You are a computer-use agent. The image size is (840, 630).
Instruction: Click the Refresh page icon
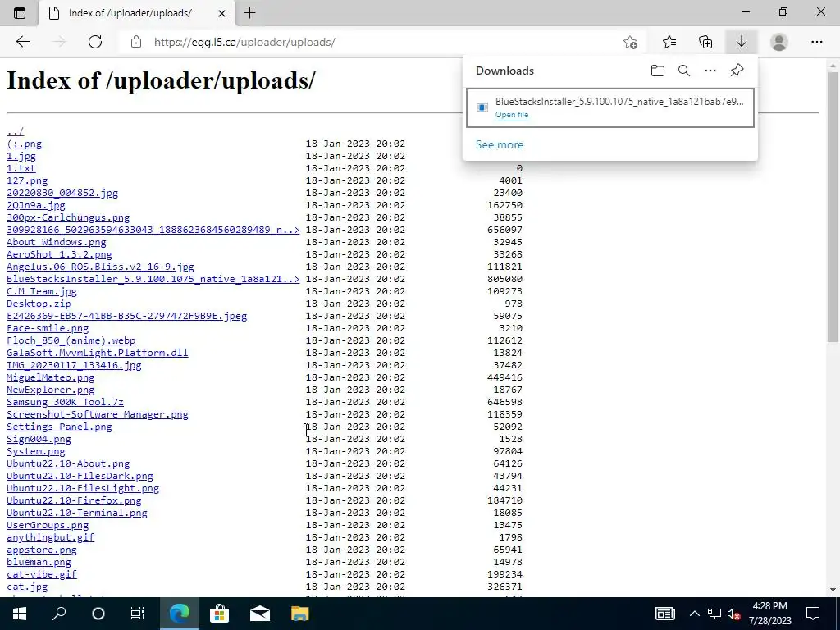coord(95,42)
